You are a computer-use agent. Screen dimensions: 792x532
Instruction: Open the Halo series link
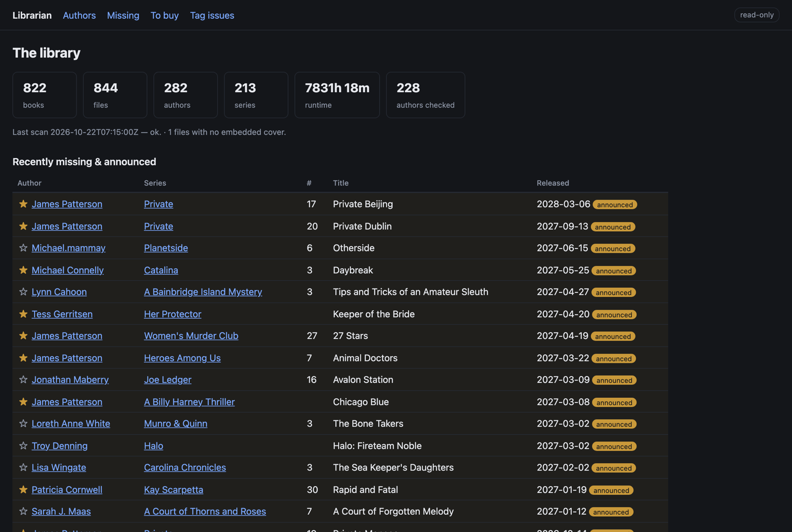(x=153, y=446)
